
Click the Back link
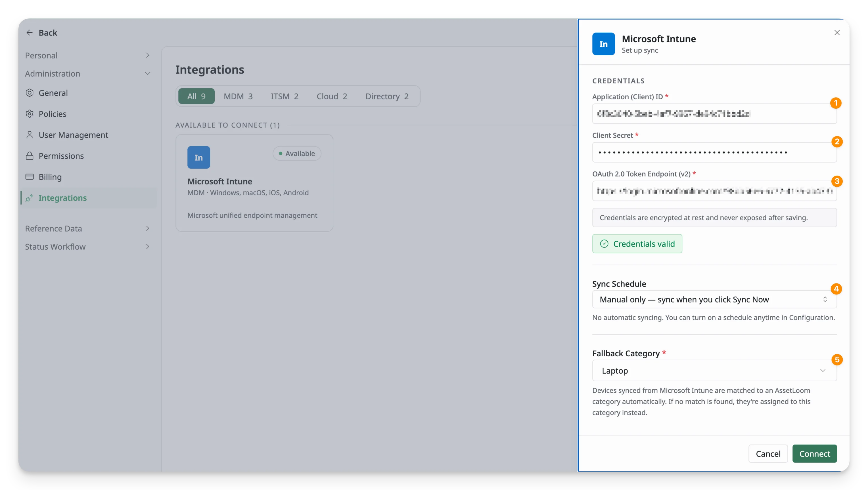pyautogui.click(x=48, y=33)
